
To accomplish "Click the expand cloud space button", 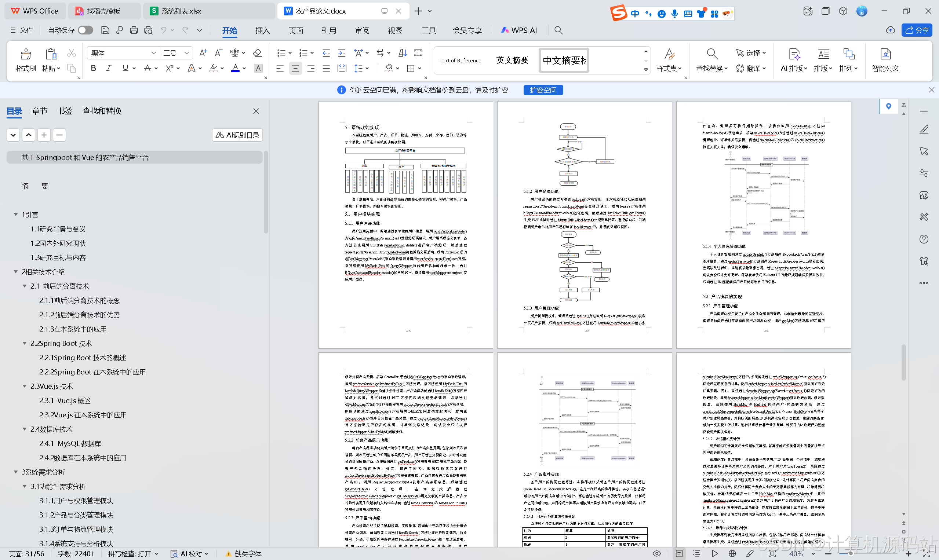I will coord(543,90).
